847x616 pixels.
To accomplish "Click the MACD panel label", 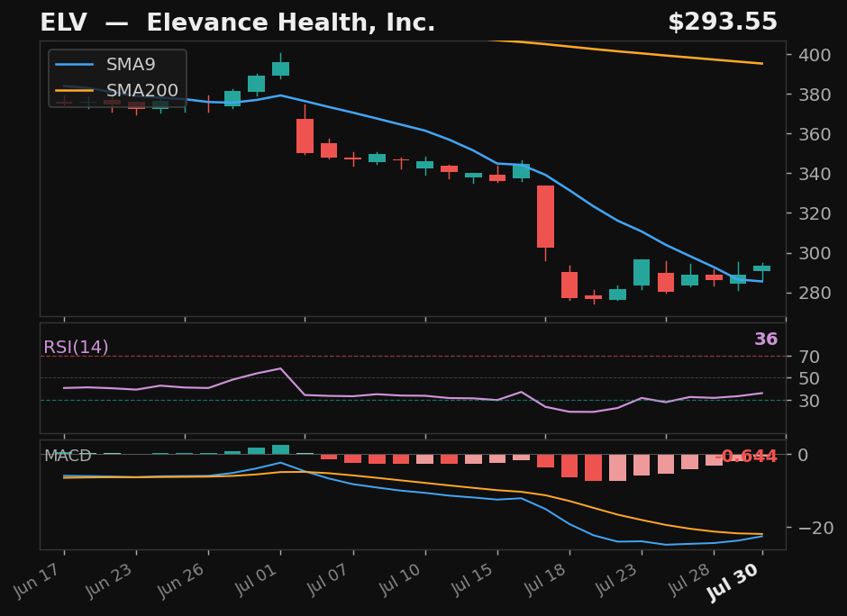I will point(68,456).
